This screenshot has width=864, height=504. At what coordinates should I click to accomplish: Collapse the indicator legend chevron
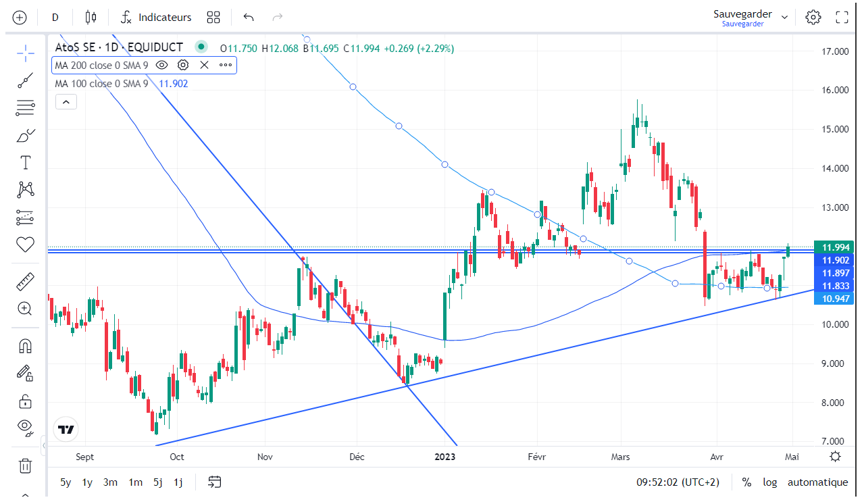66,102
